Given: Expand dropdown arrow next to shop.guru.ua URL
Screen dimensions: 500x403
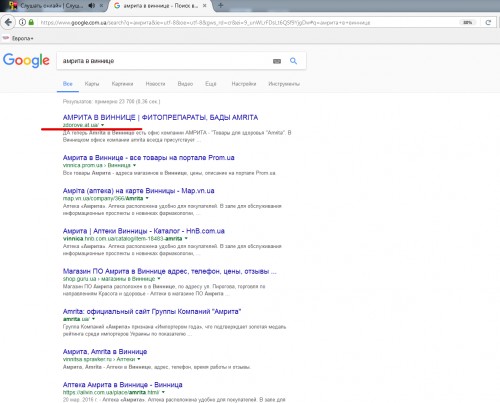Looking at the screenshot, I should coord(159,279).
